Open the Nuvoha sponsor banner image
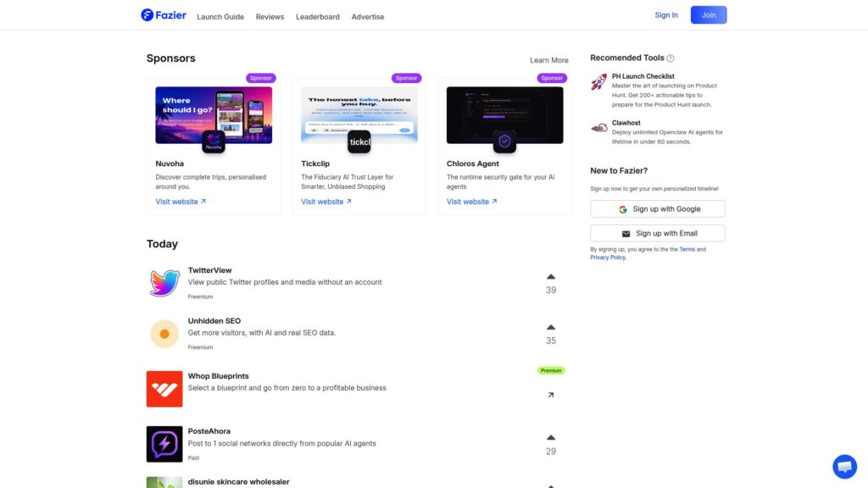This screenshot has height=488, width=868. pos(214,114)
